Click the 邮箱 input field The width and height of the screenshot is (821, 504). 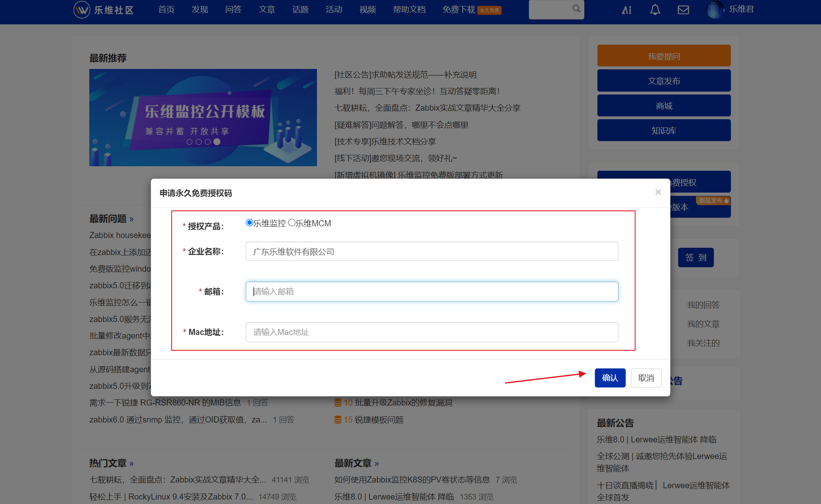[432, 292]
